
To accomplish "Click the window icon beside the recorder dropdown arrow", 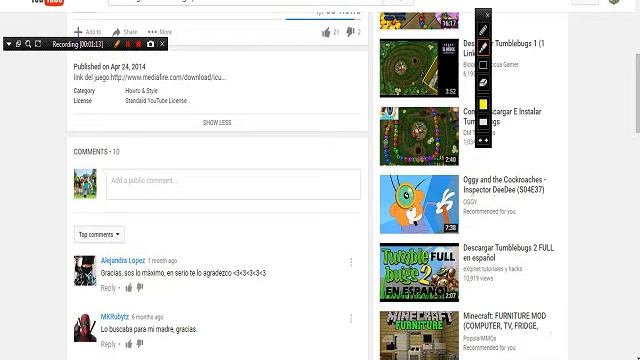I will [x=18, y=44].
